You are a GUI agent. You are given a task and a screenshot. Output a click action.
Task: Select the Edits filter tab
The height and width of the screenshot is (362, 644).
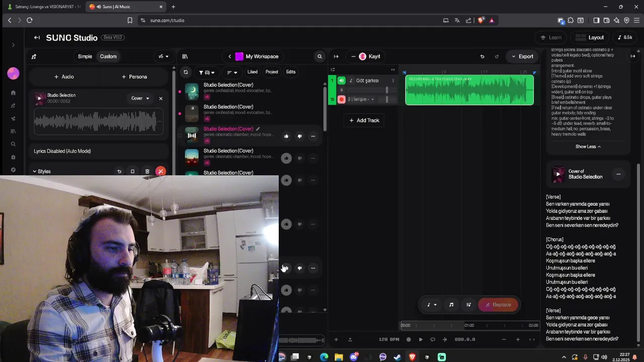(291, 72)
